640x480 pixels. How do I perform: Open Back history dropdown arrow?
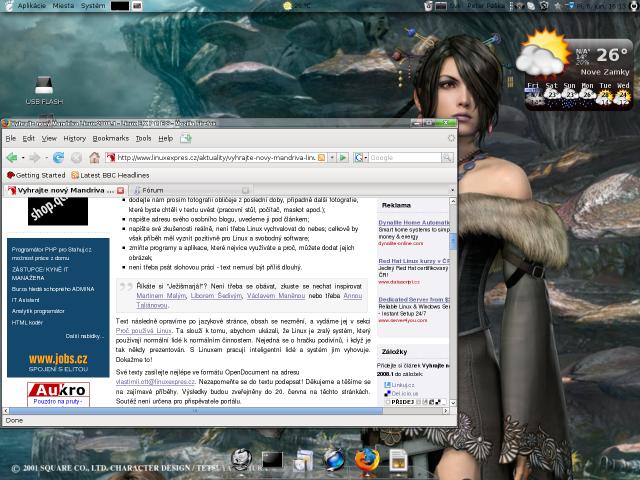point(23,158)
